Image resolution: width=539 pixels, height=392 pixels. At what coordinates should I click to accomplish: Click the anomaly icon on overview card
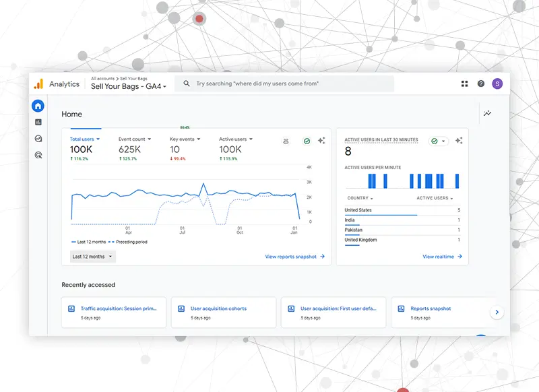(x=286, y=141)
